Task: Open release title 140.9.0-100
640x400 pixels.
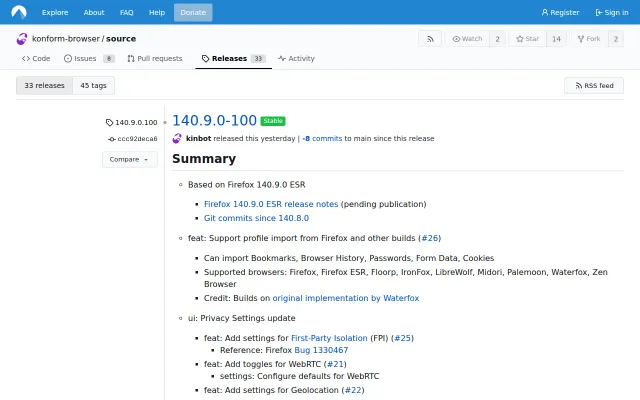Action: (x=214, y=120)
